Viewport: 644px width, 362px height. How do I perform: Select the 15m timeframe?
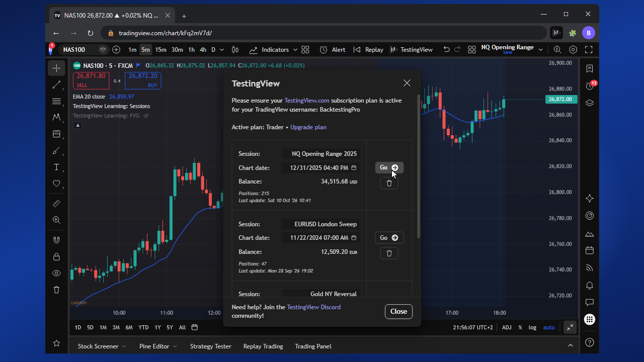161,50
